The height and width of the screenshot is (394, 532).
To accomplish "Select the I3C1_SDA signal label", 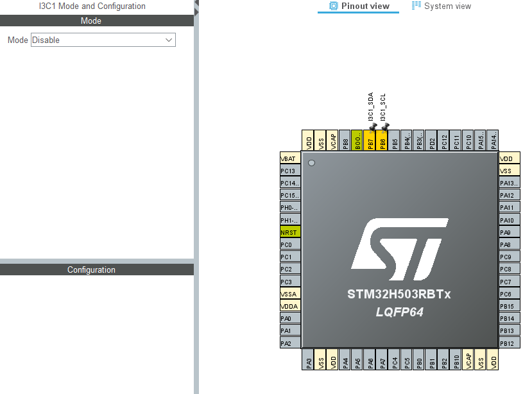I will click(370, 107).
